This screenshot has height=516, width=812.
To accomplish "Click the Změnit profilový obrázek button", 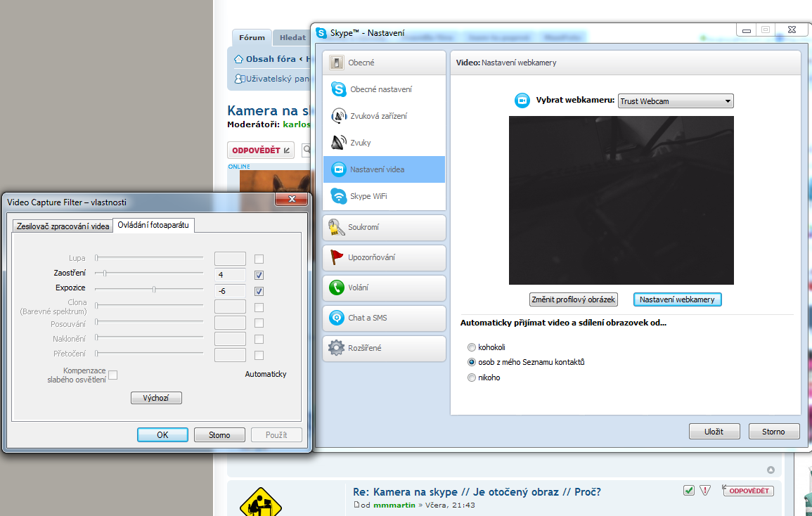I will [x=573, y=299].
